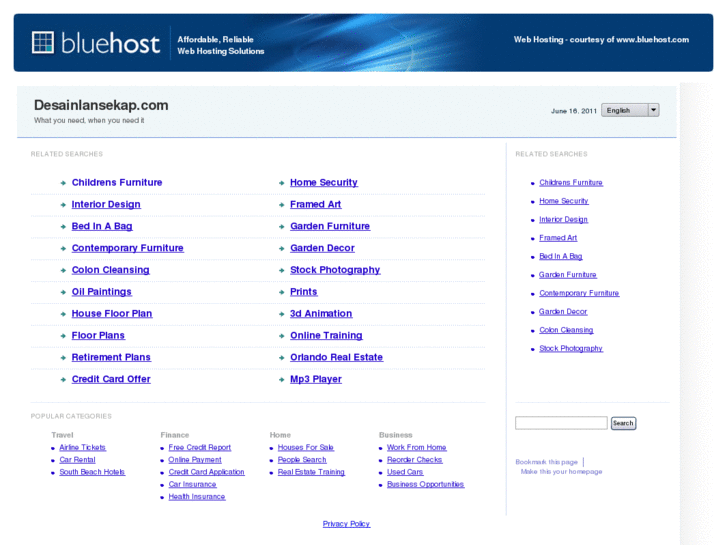
Task: Open the Car Rental link
Action: pos(77,460)
